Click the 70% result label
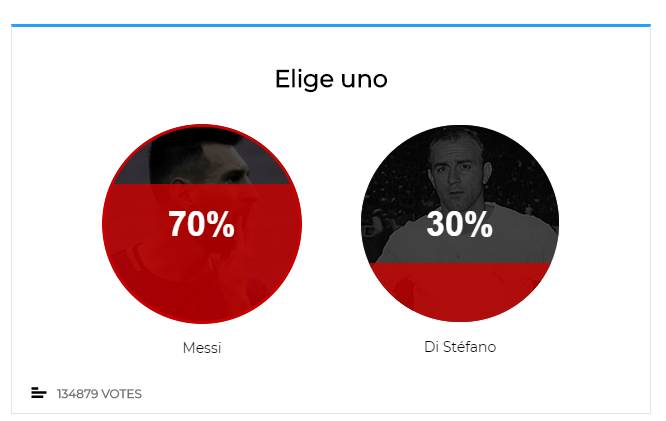The width and height of the screenshot is (666, 421). (201, 224)
